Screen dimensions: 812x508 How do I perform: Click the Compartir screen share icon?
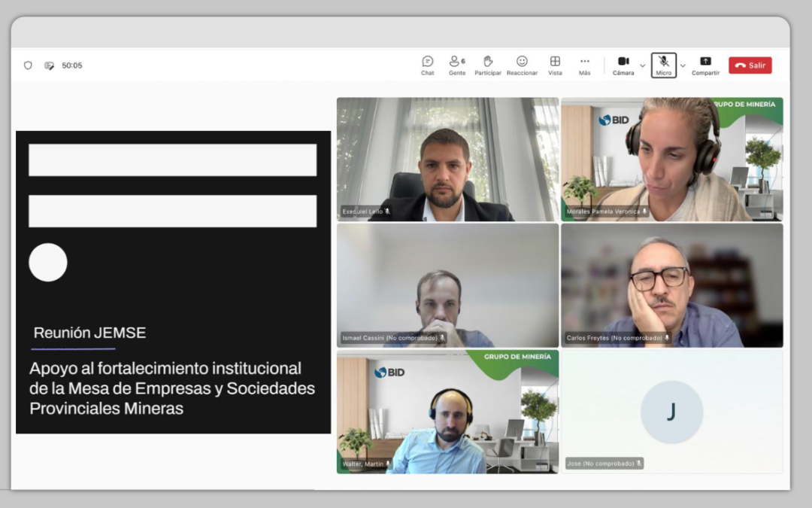click(705, 65)
